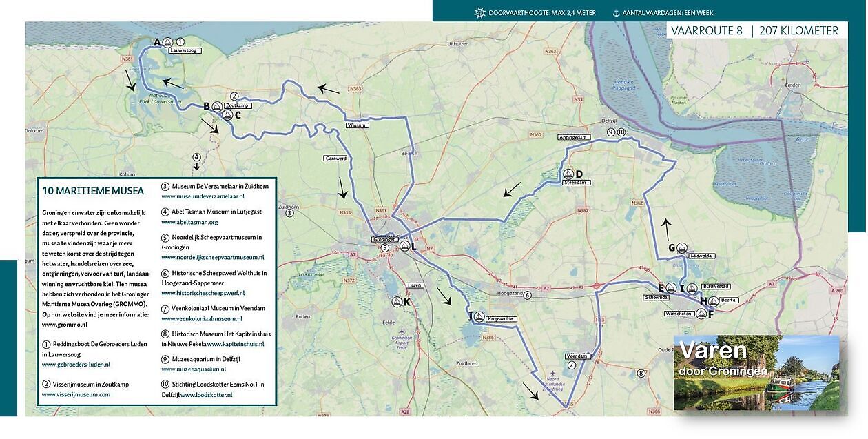Click museum marker 7 below Veendam
Viewport: 868px width, 439px height.
click(x=571, y=364)
